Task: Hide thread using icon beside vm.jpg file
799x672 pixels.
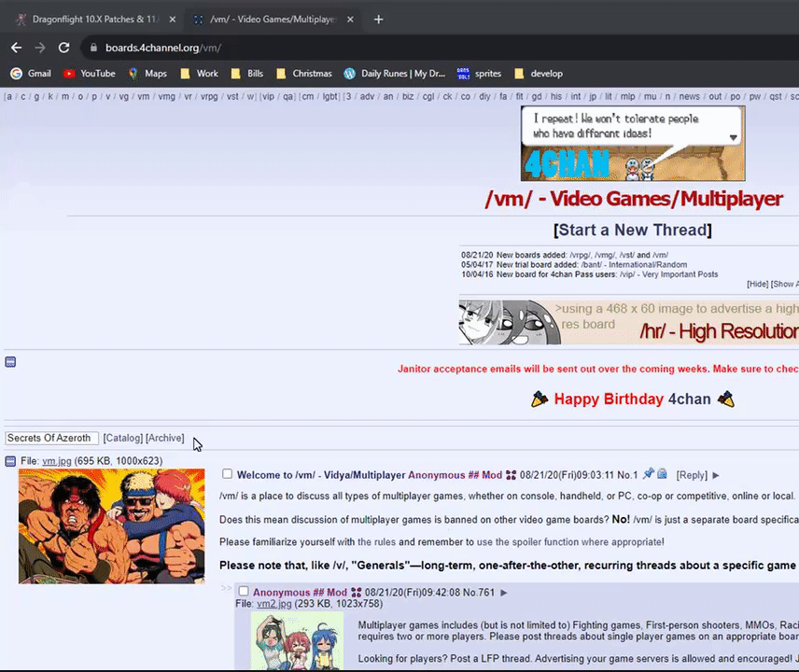Action: (x=10, y=461)
